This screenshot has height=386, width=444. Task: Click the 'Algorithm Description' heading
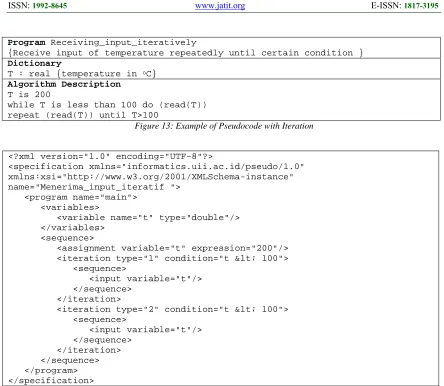64,84
